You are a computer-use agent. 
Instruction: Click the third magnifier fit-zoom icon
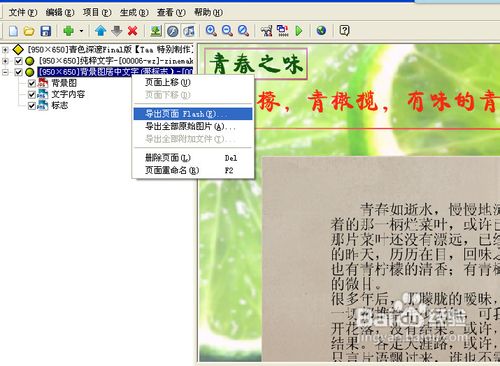[243, 31]
